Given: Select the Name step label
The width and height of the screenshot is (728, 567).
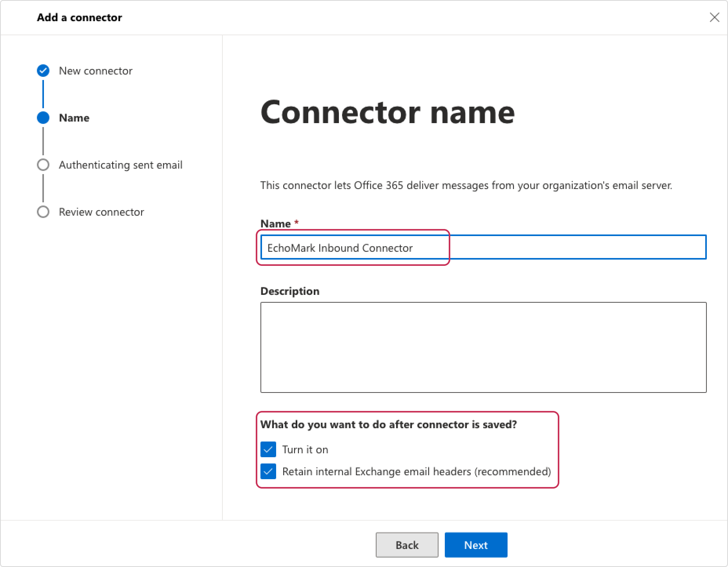Looking at the screenshot, I should point(74,118).
